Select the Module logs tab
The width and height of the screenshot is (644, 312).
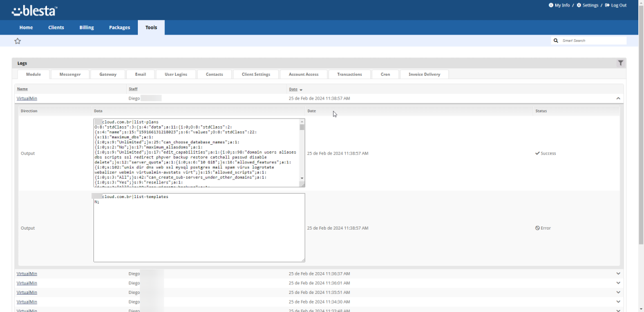point(33,75)
